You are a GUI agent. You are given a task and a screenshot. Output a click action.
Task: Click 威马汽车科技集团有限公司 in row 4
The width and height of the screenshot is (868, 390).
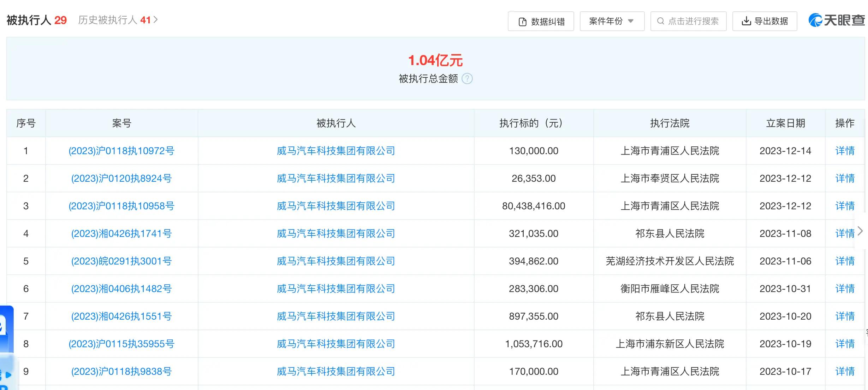336,234
